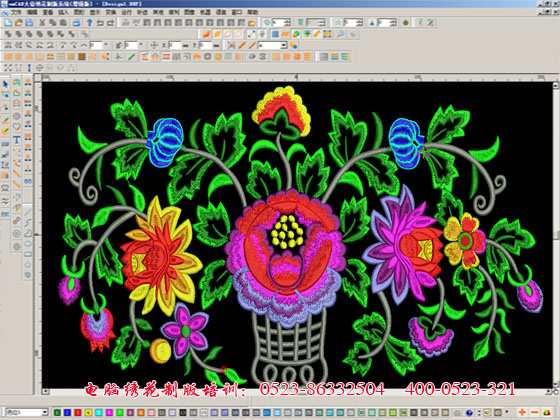Image resolution: width=560 pixels, height=420 pixels.
Task: Open the 文件 (File) menu
Action: [16, 12]
